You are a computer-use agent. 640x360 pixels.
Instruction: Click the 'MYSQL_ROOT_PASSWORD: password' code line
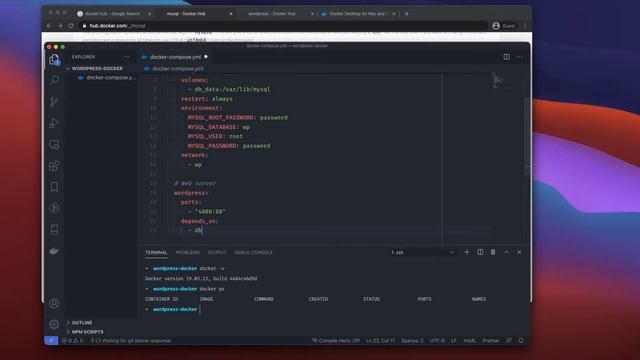click(x=238, y=118)
